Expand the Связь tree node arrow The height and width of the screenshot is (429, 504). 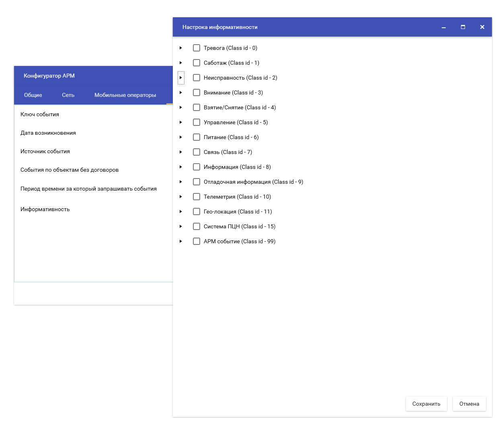[x=181, y=152]
